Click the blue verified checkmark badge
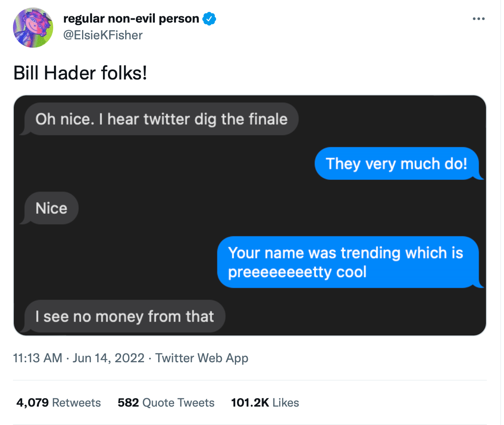 click(209, 19)
